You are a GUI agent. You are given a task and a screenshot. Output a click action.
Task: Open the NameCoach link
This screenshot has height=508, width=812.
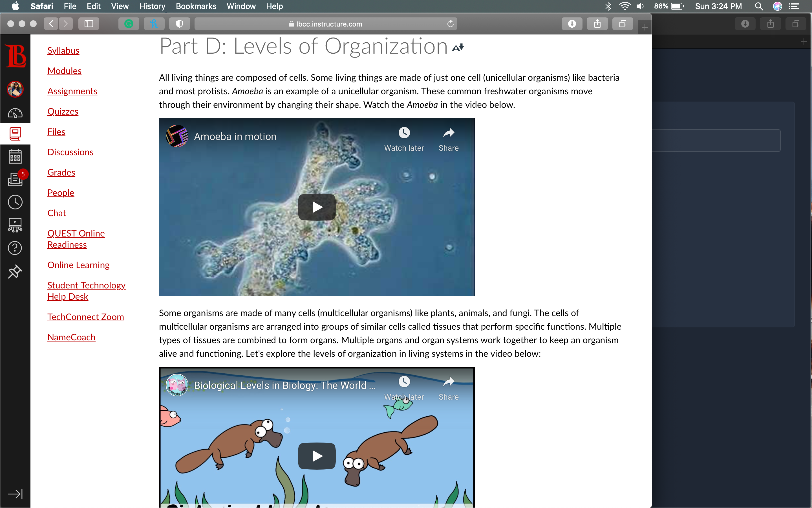point(71,337)
